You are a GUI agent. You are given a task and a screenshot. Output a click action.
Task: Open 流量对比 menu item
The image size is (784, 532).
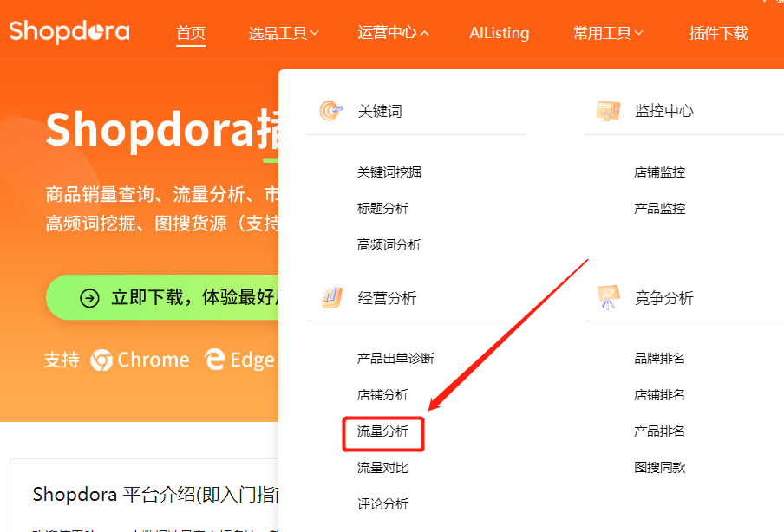click(x=382, y=468)
